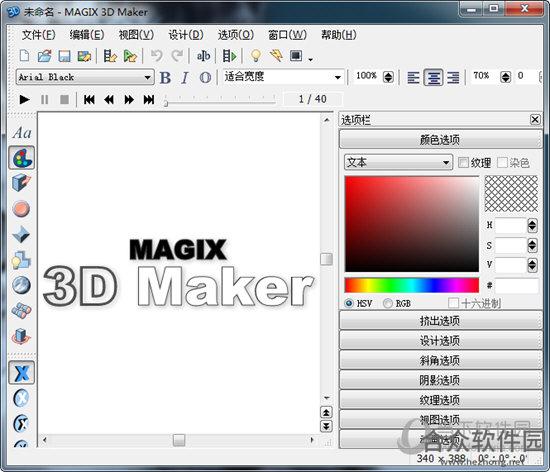Toggle Bold text formatting
550x472 pixels.
pyautogui.click(x=165, y=77)
